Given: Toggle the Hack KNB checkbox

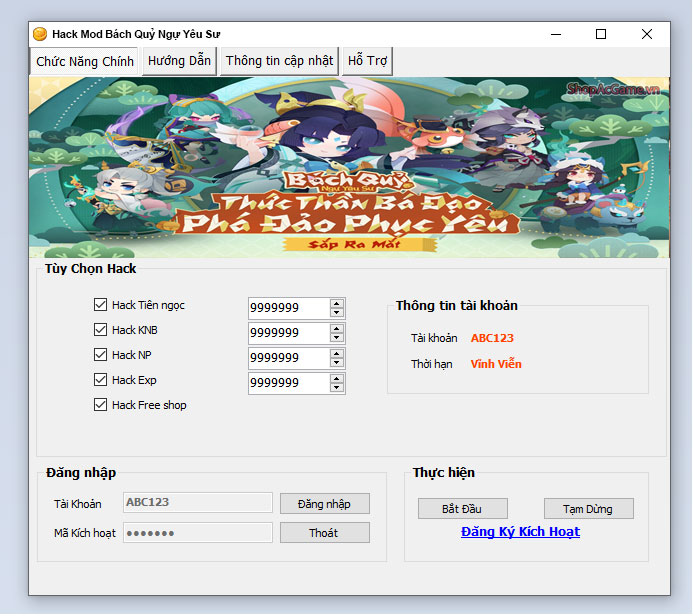Looking at the screenshot, I should pyautogui.click(x=100, y=330).
